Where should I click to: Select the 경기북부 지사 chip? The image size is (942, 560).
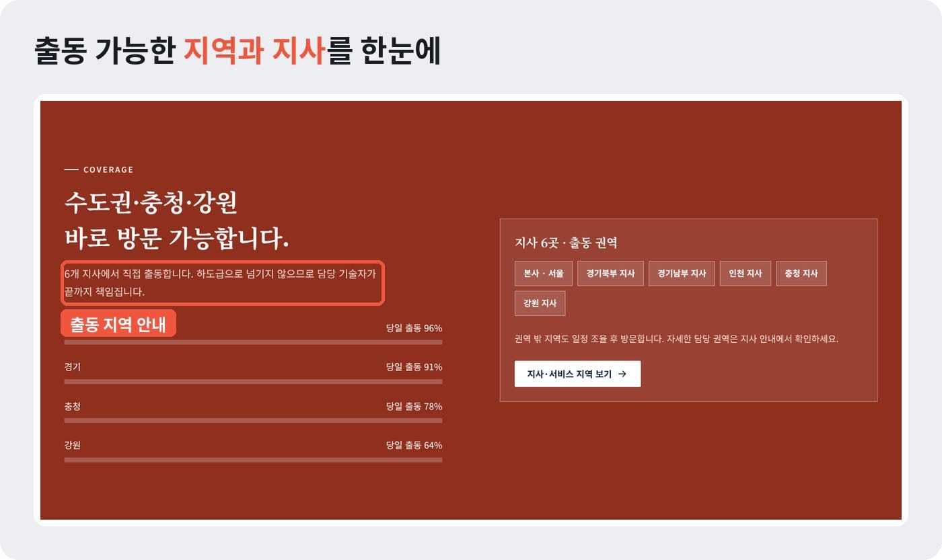pos(610,274)
